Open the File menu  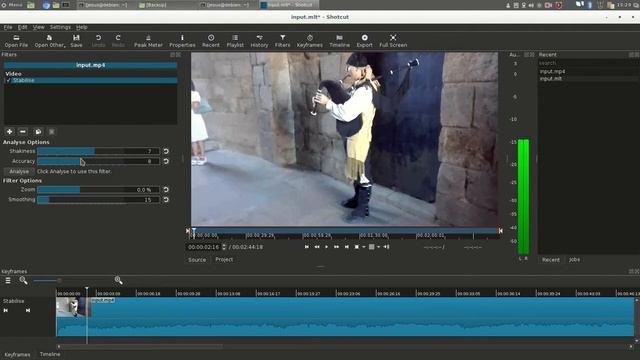coord(8,27)
